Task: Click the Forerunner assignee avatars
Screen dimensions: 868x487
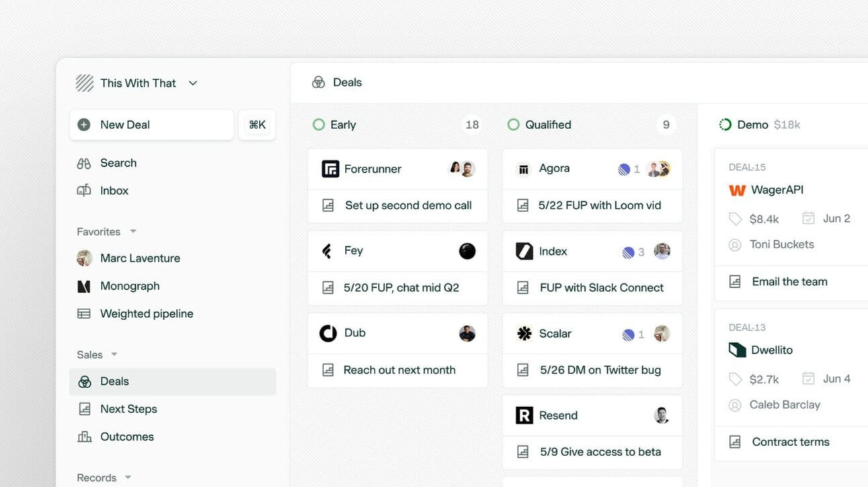Action: click(462, 169)
